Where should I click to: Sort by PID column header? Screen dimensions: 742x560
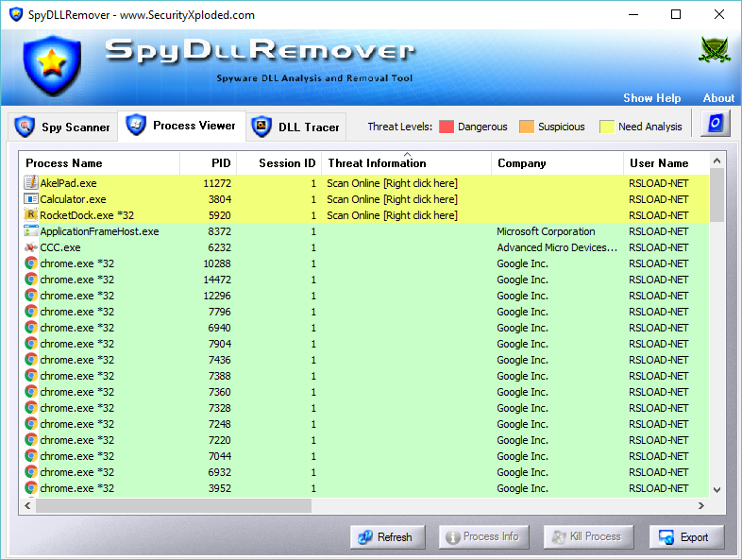click(209, 162)
